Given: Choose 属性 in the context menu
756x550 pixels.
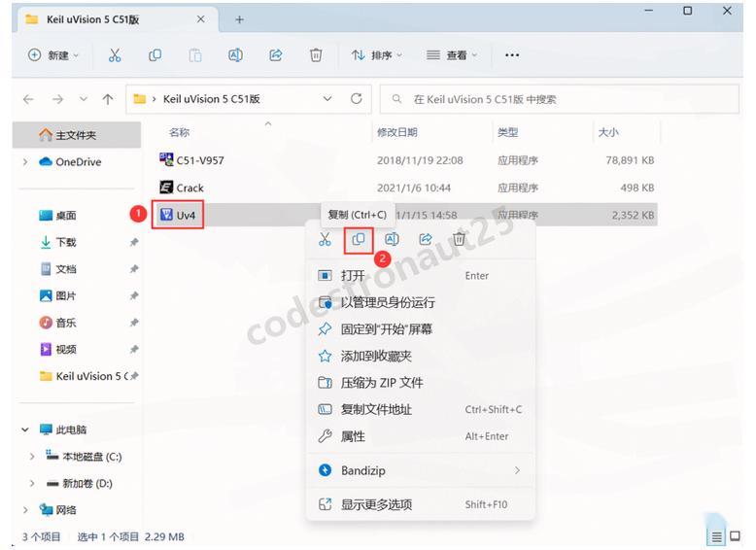Looking at the screenshot, I should (421, 436).
